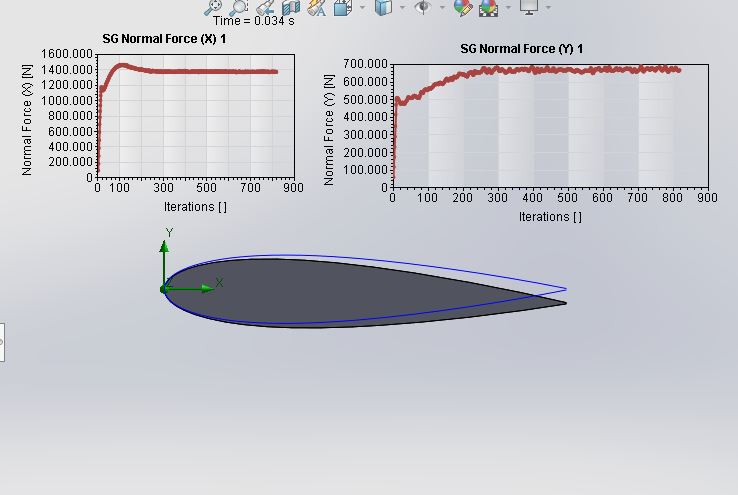Return to the Previous View
This screenshot has height=495, width=738.
(265, 7)
